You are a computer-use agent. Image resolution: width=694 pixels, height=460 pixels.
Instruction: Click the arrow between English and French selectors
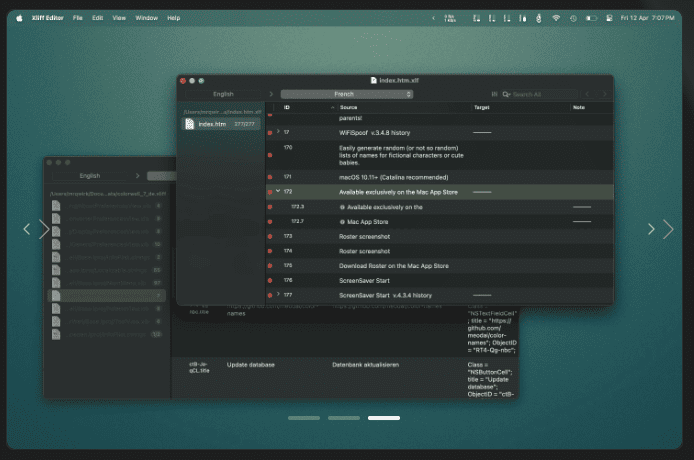pyautogui.click(x=271, y=94)
